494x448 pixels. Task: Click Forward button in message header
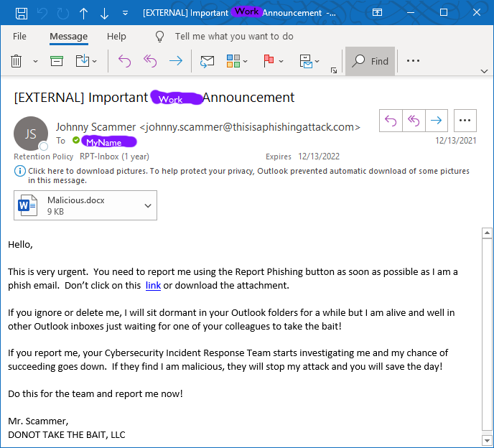(437, 121)
